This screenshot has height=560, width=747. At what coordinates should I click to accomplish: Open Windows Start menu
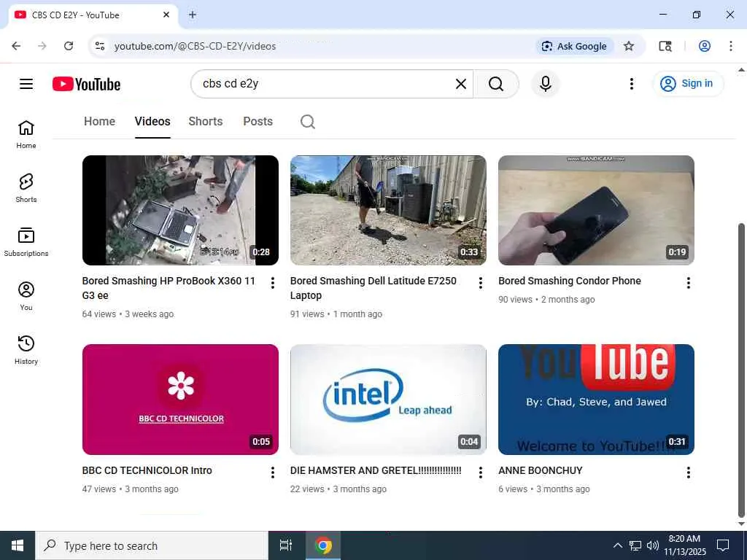pyautogui.click(x=18, y=545)
